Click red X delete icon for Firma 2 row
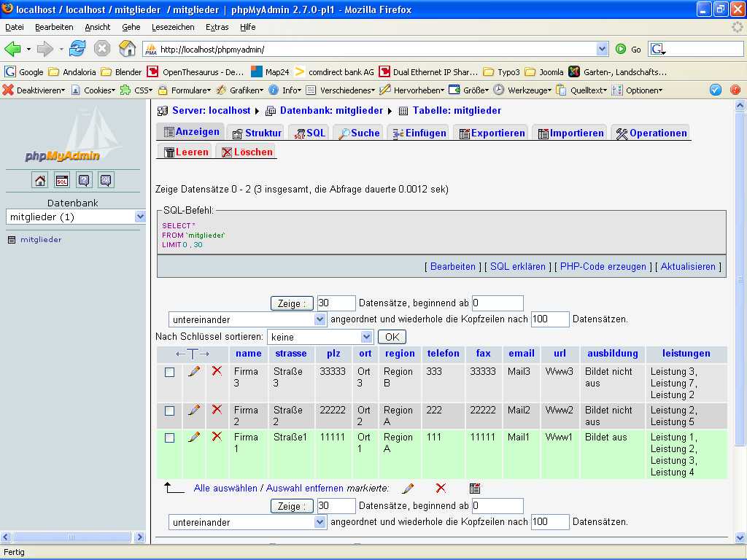The image size is (747, 560). (217, 410)
